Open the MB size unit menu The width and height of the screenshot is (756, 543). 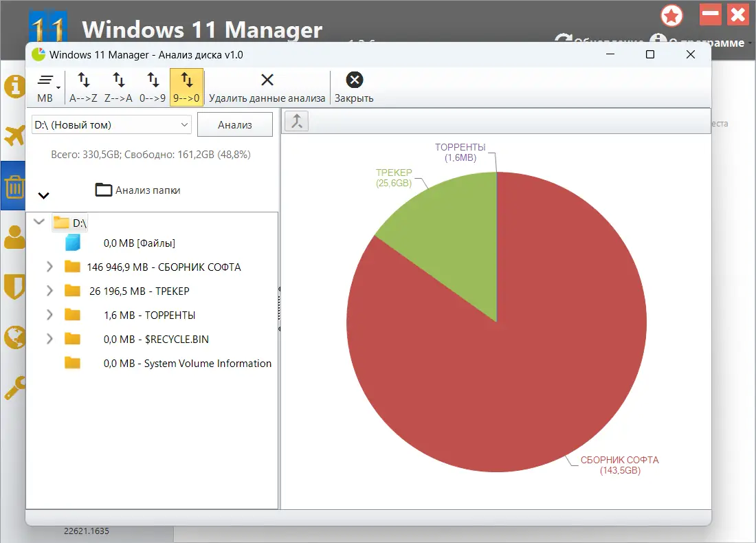(x=47, y=87)
